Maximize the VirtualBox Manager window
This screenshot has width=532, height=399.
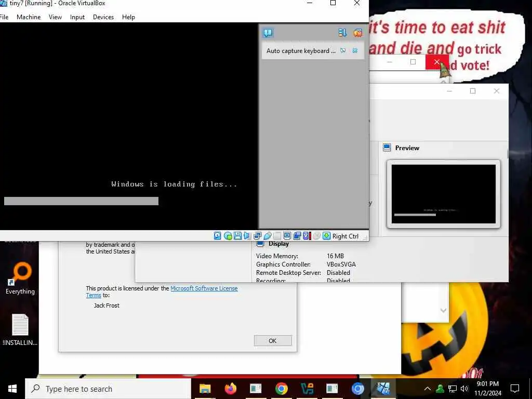(473, 91)
